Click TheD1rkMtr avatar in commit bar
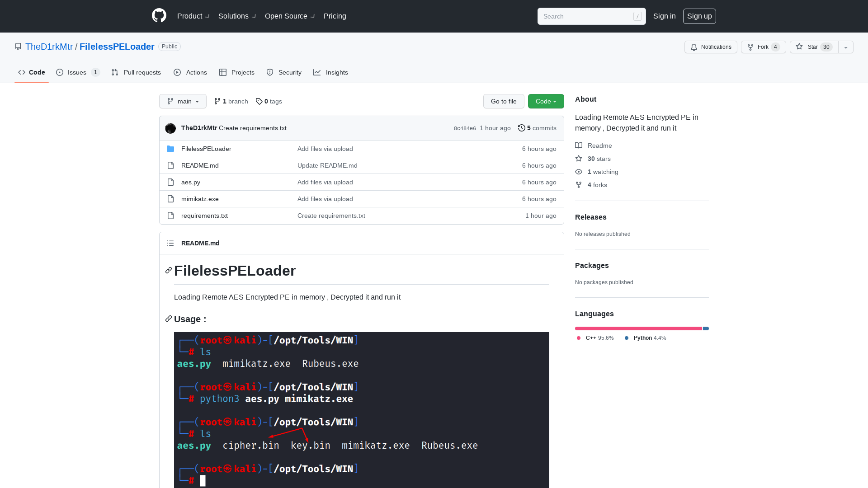The width and height of the screenshot is (868, 488). click(170, 128)
